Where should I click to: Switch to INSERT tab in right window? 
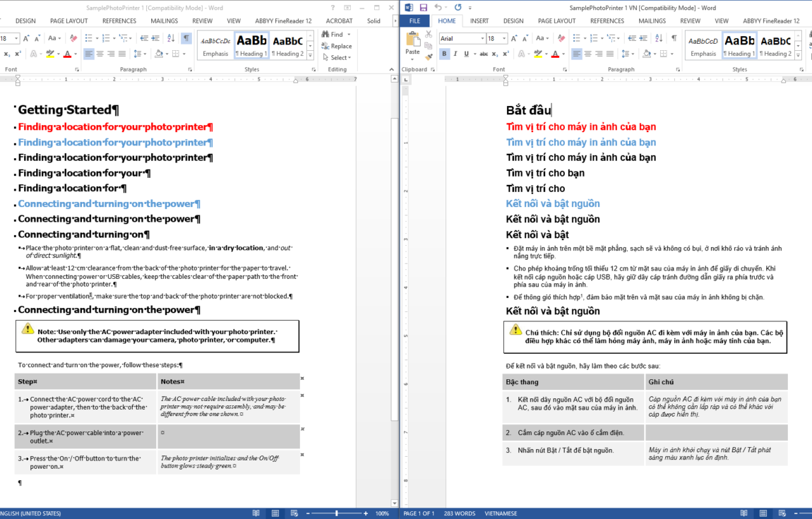479,20
